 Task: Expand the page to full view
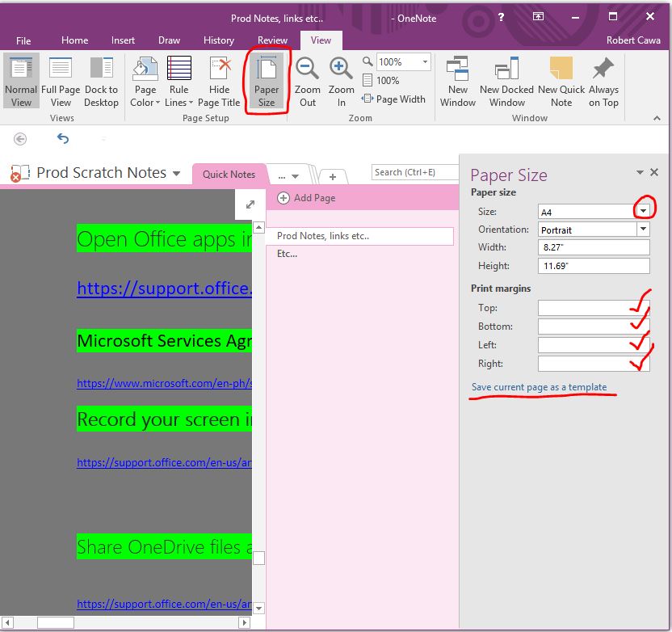pos(250,204)
